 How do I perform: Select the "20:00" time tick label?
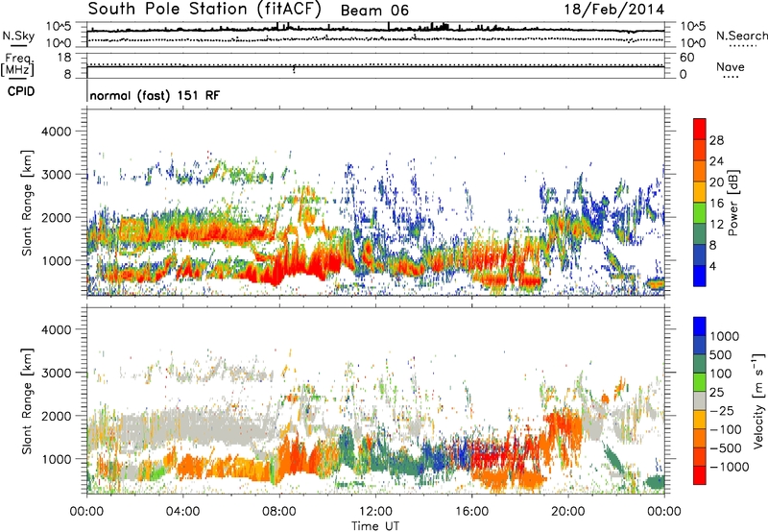click(568, 512)
